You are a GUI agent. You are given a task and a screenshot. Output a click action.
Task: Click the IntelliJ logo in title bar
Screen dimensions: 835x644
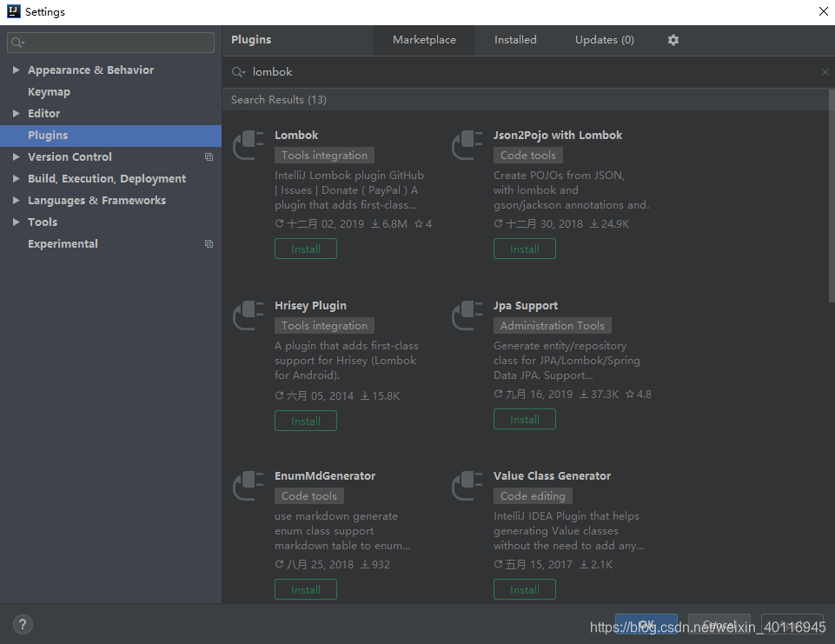(13, 11)
